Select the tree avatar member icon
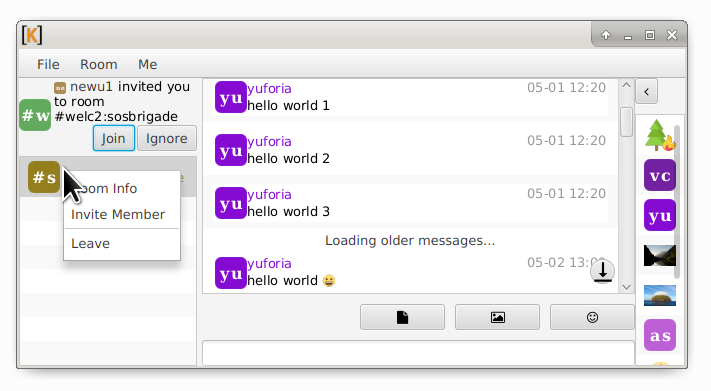This screenshot has width=711, height=391. coord(660,135)
